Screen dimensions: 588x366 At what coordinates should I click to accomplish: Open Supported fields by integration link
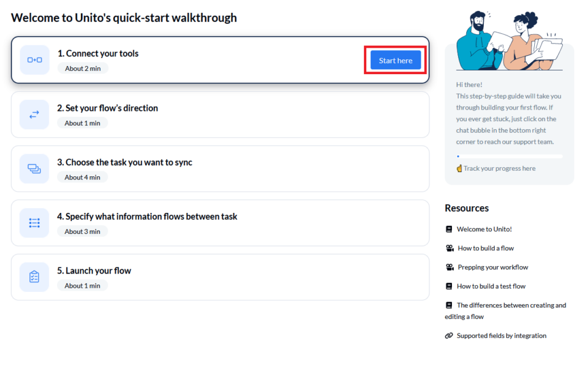(501, 336)
